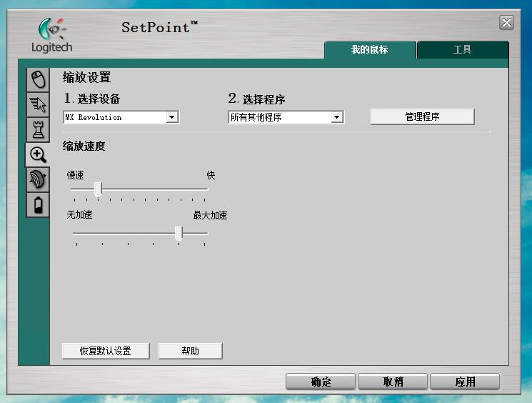Switch to the 我的鼠标 tab
The image size is (532, 403).
370,50
